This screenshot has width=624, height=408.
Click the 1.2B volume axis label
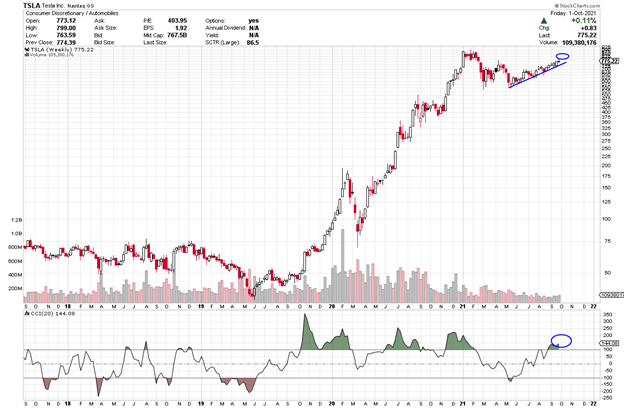tap(17, 220)
